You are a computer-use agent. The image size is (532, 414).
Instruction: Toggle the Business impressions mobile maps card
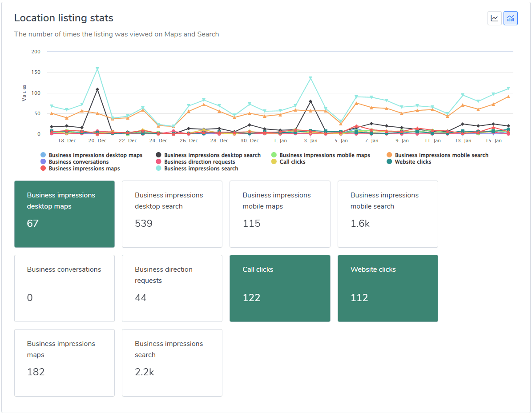[x=280, y=214]
